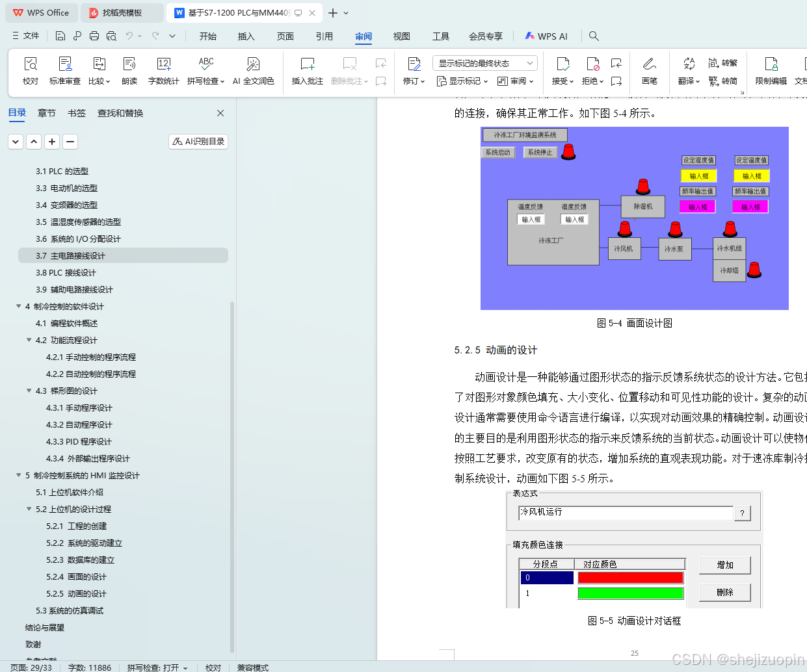Collapse section 4 制冷控制的软件设计

[18, 306]
